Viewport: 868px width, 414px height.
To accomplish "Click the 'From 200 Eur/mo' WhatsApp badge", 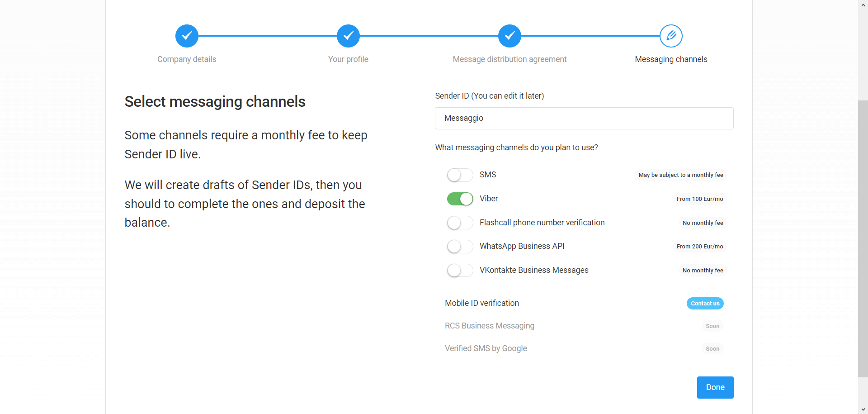I will point(700,247).
